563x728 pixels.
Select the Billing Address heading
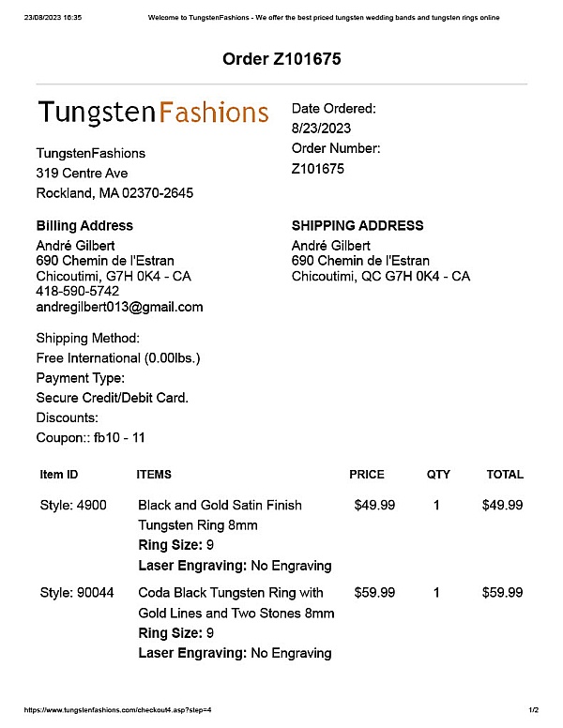pos(84,226)
